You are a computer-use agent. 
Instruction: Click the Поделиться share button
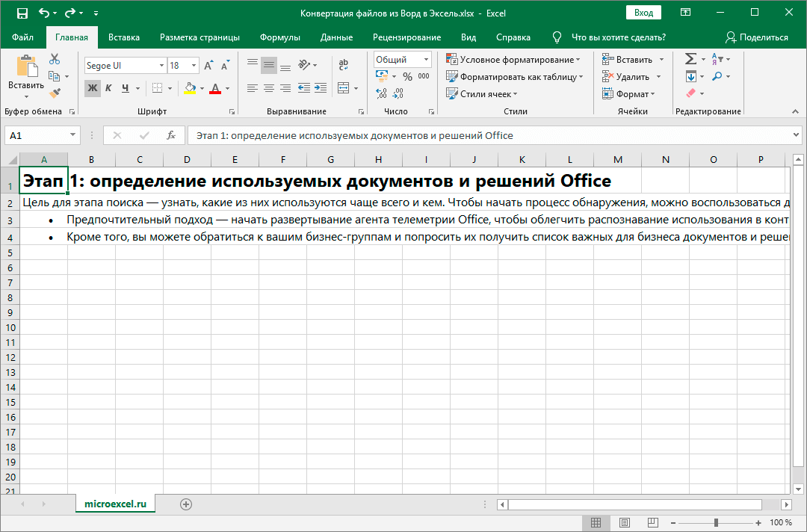click(756, 37)
